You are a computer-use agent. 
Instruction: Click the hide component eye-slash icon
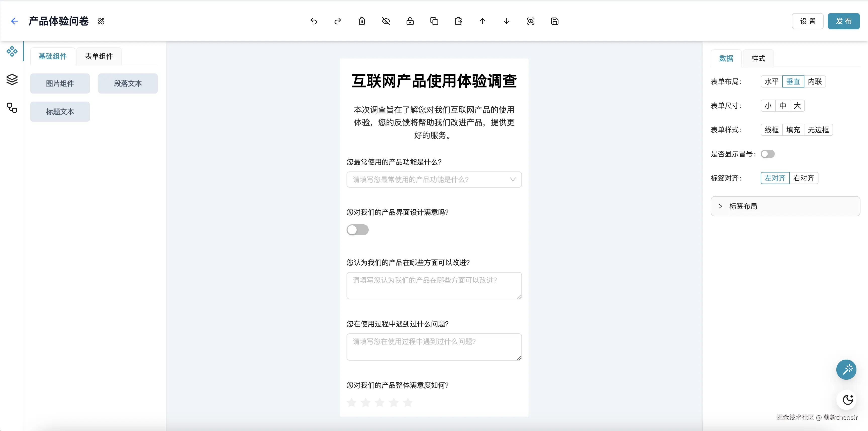click(x=386, y=21)
